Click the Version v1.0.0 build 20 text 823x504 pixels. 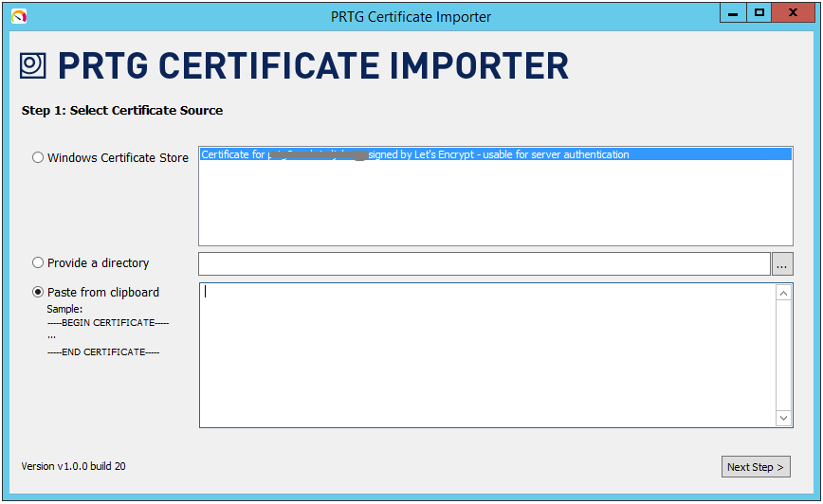tap(74, 466)
